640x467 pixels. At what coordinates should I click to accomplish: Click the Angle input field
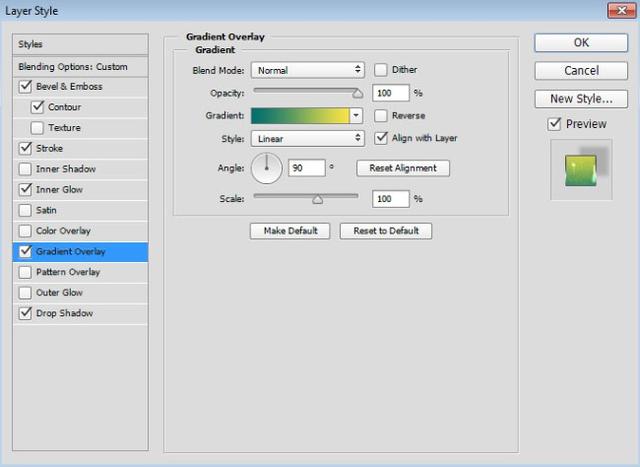coord(306,168)
